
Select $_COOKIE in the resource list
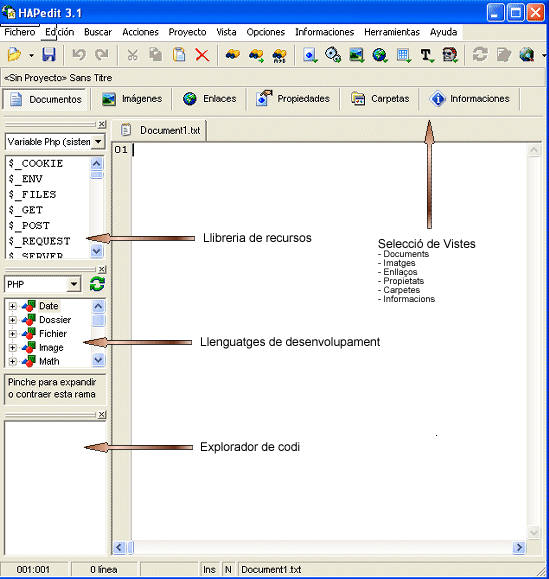pyautogui.click(x=36, y=164)
